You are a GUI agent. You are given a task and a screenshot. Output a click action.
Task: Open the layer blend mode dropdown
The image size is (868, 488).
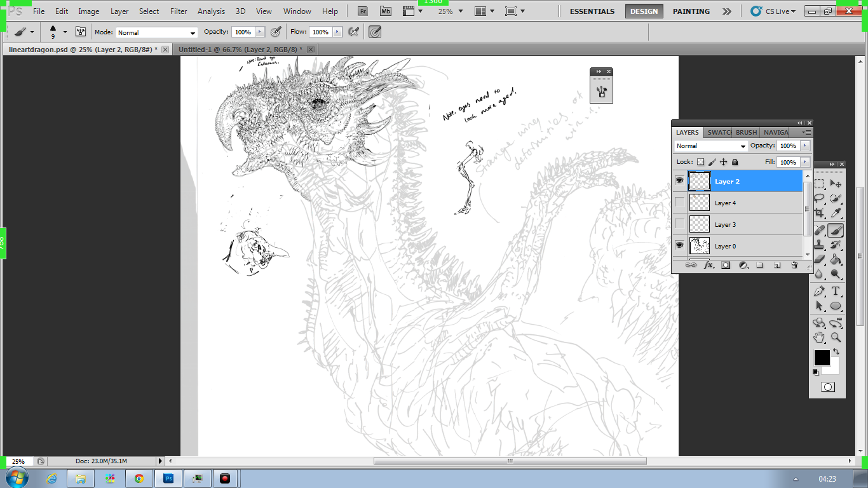[x=710, y=146]
